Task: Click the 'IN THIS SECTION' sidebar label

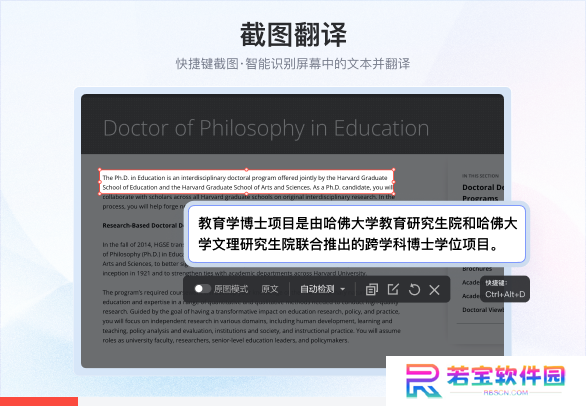Action: [x=480, y=176]
